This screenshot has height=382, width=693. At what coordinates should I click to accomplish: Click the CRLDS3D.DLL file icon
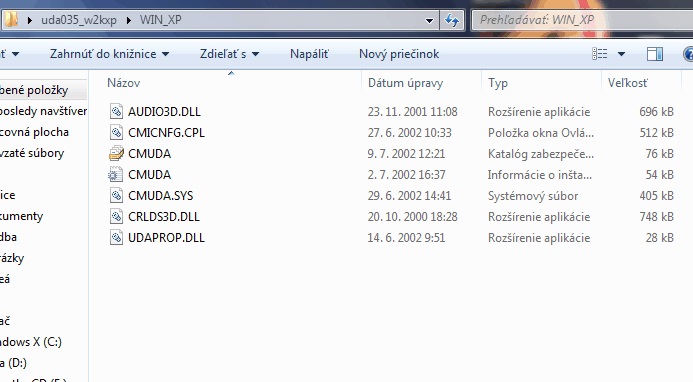pyautogui.click(x=116, y=217)
